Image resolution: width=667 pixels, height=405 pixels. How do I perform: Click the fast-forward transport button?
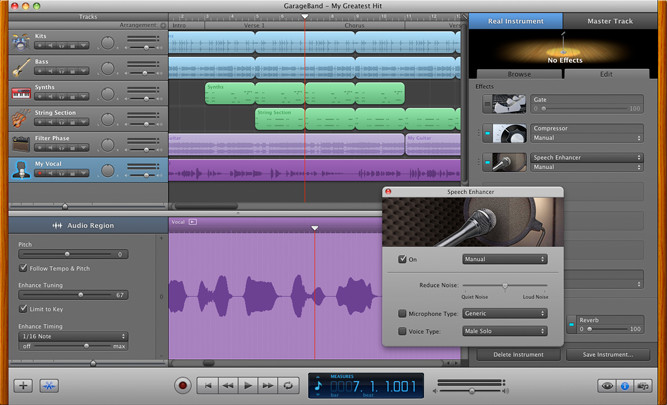268,386
